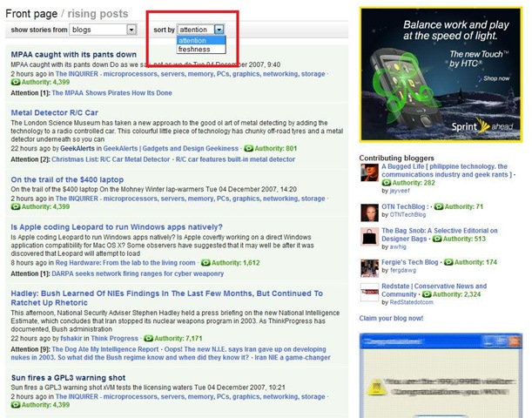Click authority icon beside 'Authority: 282'
Viewport: 532px width, 418px height.
[387, 183]
